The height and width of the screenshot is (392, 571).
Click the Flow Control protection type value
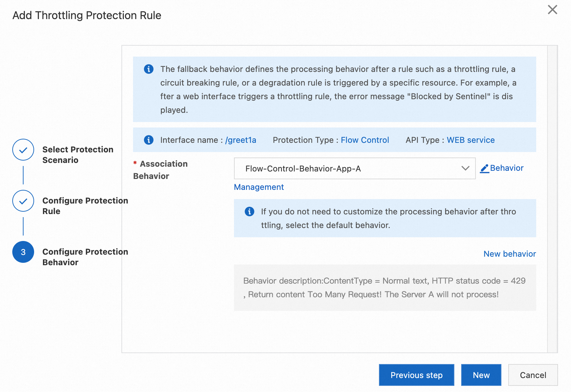365,140
